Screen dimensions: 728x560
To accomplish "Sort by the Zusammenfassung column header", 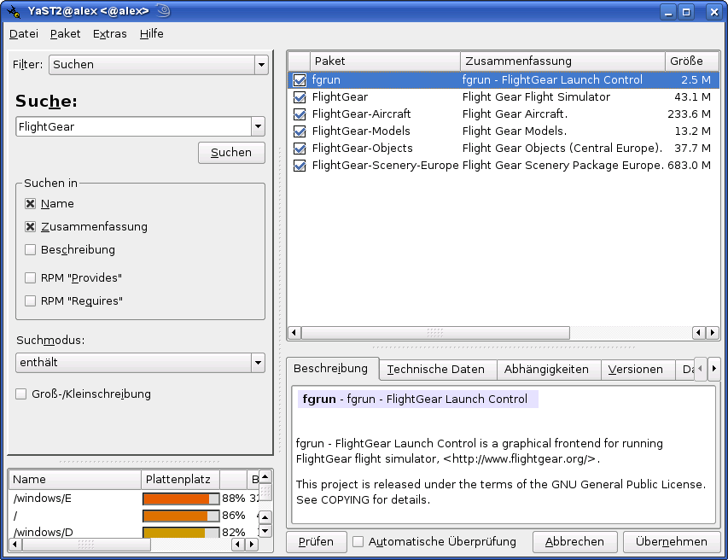I will click(x=562, y=61).
